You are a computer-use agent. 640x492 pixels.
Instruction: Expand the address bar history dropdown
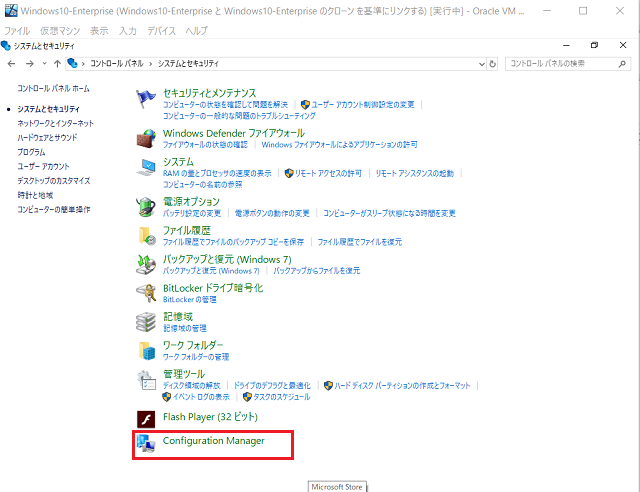(482, 64)
